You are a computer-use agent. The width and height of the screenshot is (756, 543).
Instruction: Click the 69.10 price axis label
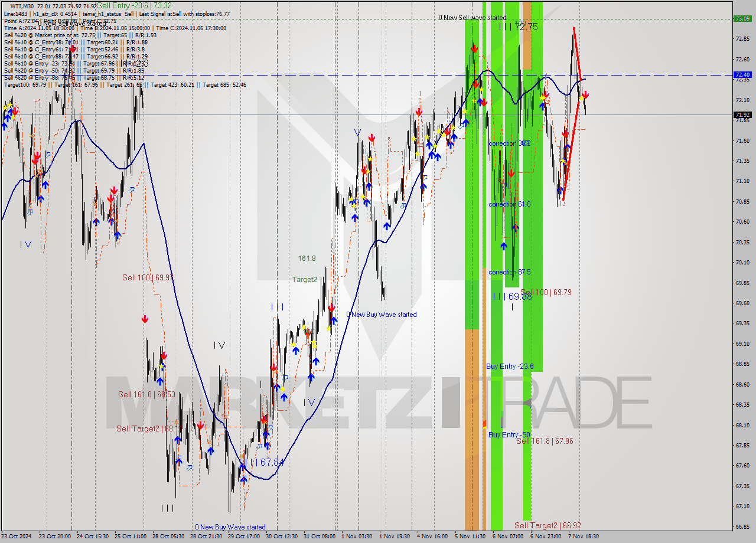pos(742,344)
